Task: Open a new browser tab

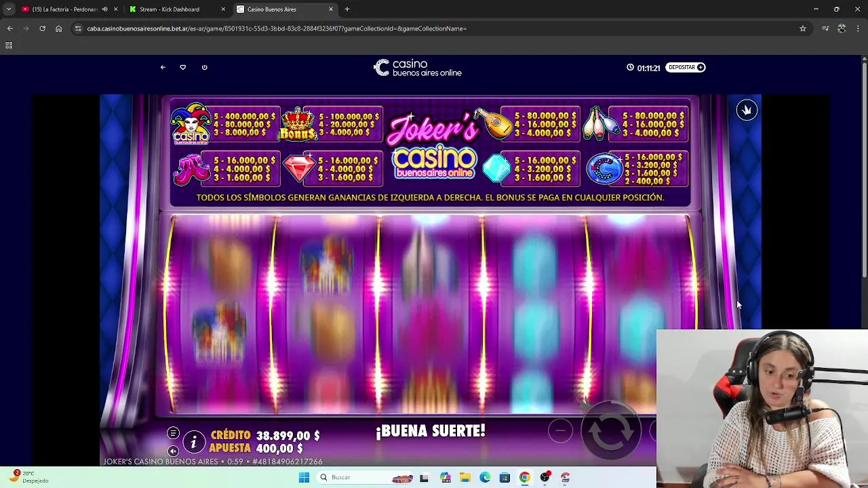Action: 347,9
